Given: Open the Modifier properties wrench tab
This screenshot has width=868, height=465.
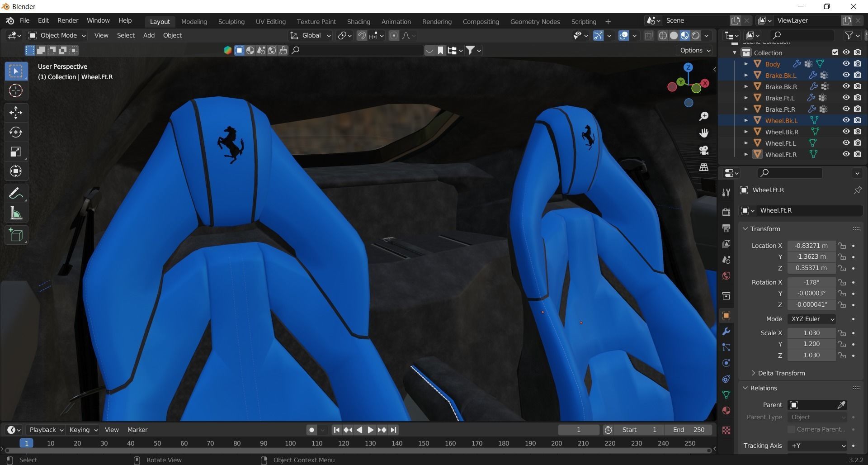Looking at the screenshot, I should 726,332.
